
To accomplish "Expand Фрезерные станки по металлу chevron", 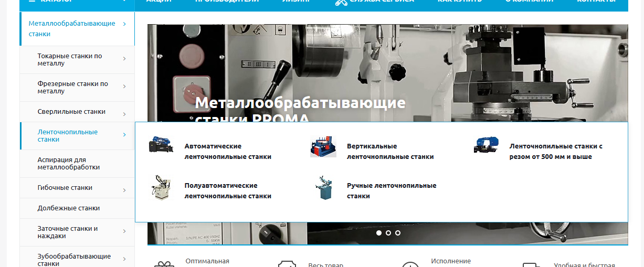I will (124, 87).
